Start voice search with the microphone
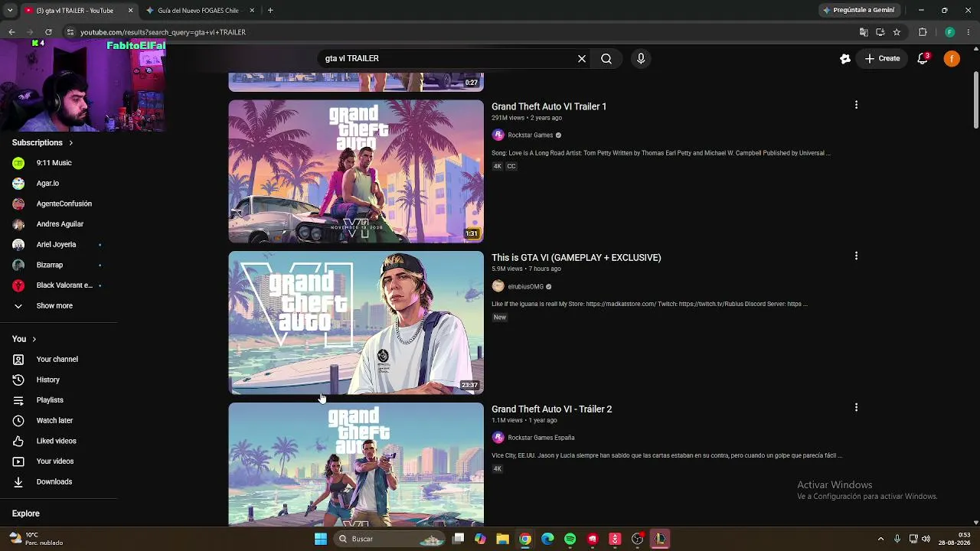This screenshot has width=980, height=551. 641,58
